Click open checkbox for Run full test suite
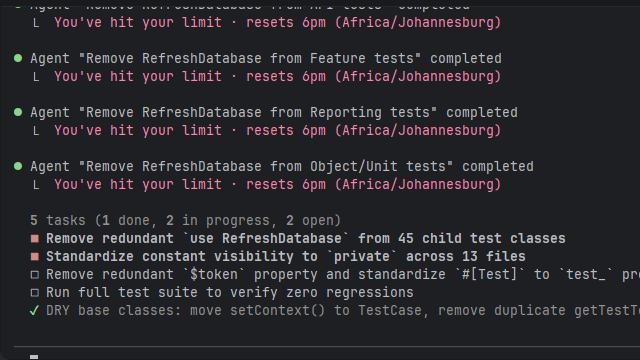640x360 pixels. point(35,293)
